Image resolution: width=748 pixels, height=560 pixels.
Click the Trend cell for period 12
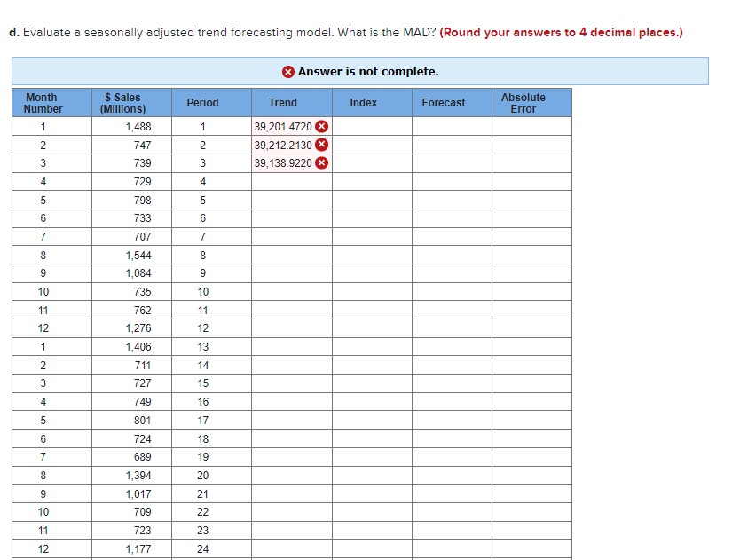[x=292, y=328]
